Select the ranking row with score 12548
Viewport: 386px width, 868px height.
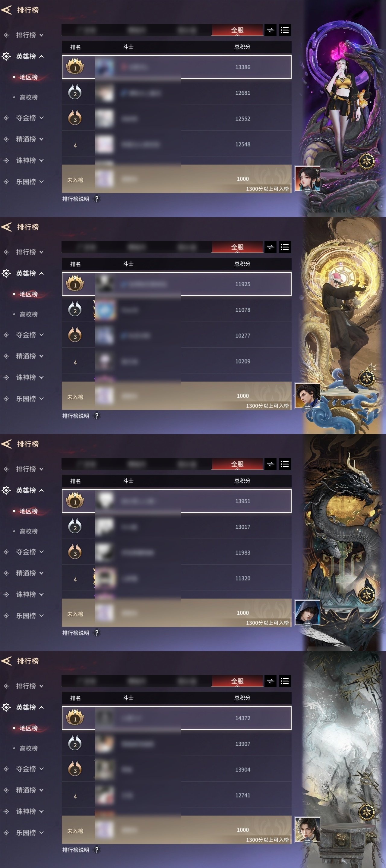point(176,144)
